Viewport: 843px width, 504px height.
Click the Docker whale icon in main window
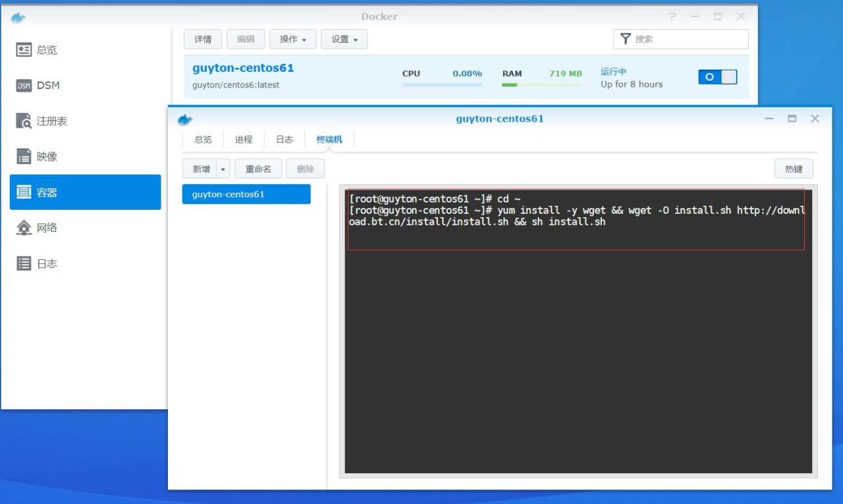pyautogui.click(x=18, y=17)
